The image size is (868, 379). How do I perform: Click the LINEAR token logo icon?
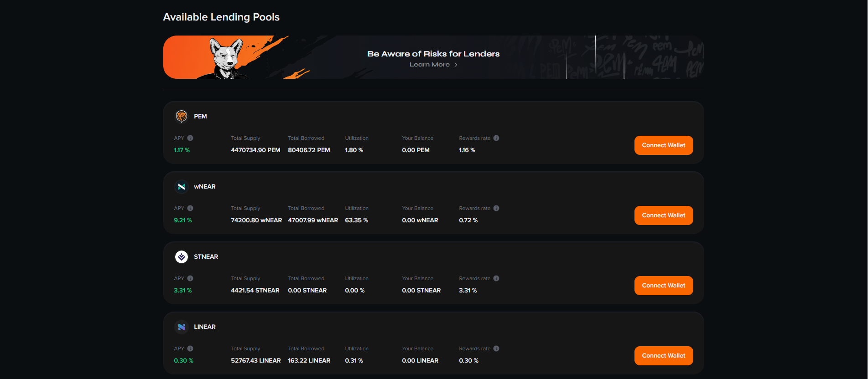pos(182,327)
